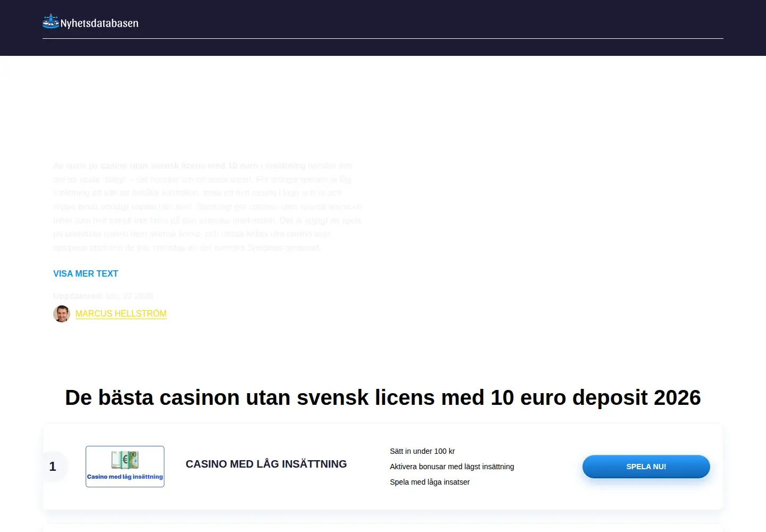Click the 'De bästa casinon utan svensk licens' heading

tap(383, 397)
